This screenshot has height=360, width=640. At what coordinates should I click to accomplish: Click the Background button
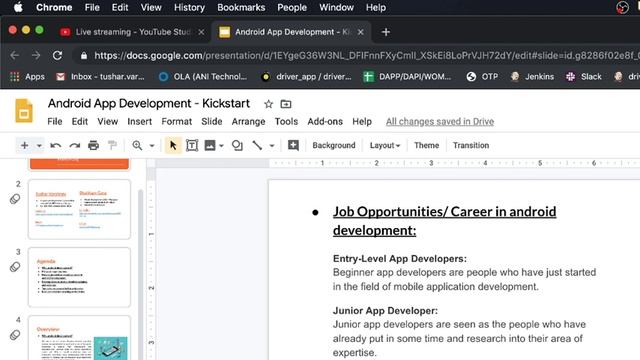point(334,145)
